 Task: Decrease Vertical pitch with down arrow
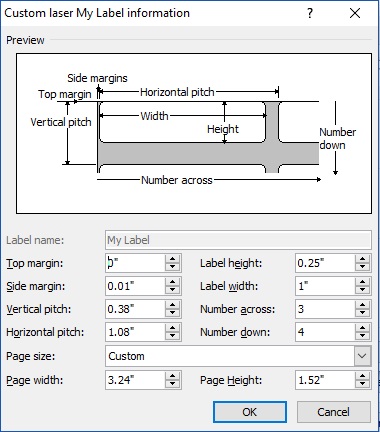pos(172,313)
